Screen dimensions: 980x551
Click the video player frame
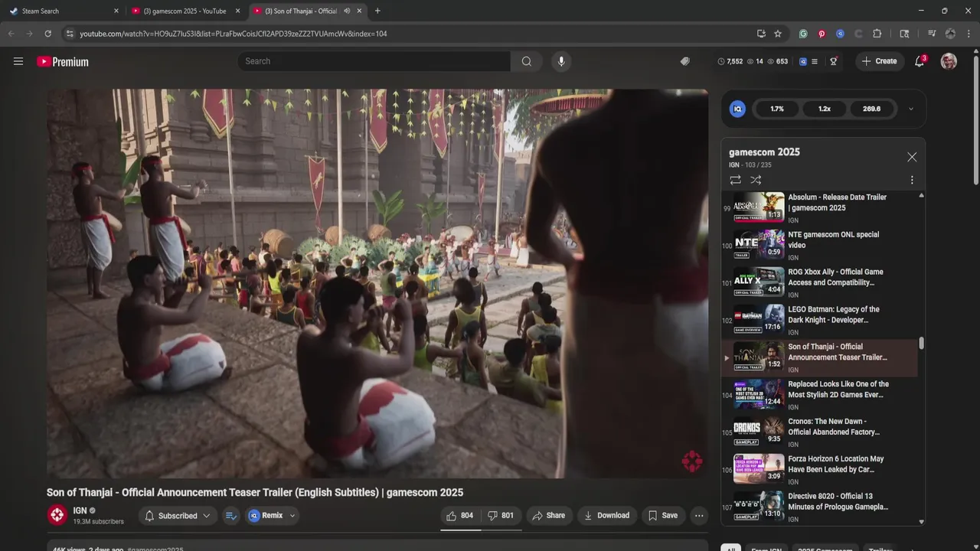(x=377, y=283)
